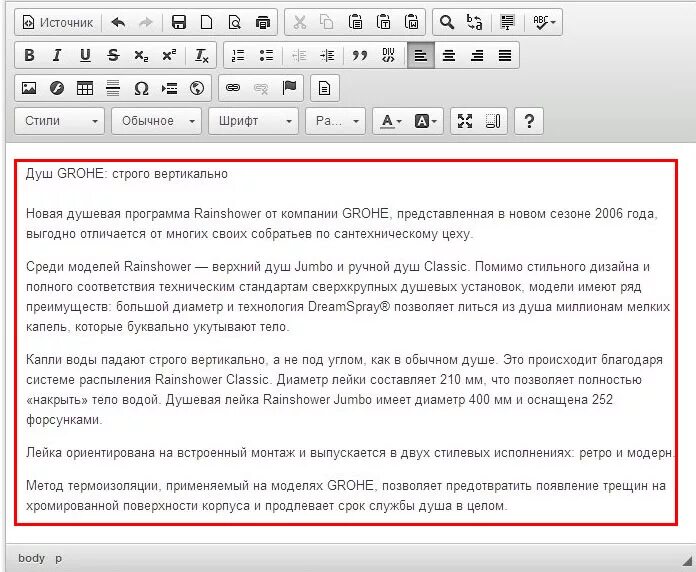The image size is (696, 572).
Task: Decrease the indent
Action: tap(299, 55)
